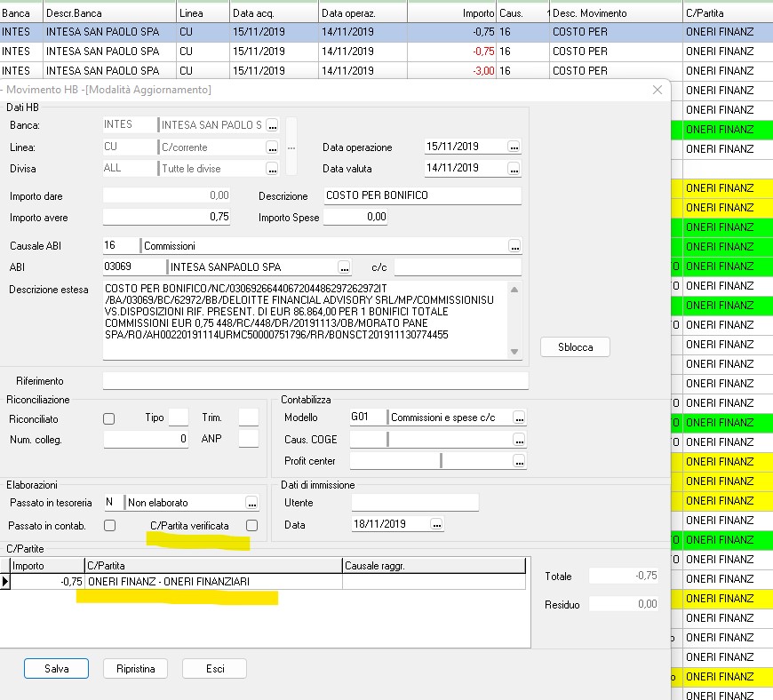Screen dimensions: 773x700
Task: Toggle the Riconciliato checkbox
Action: pos(109,418)
